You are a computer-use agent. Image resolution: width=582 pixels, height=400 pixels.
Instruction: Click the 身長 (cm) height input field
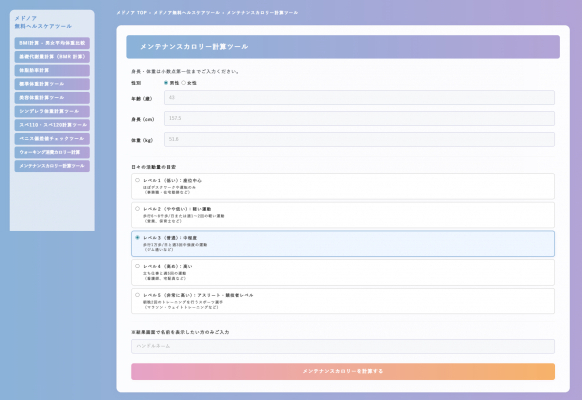tap(359, 118)
